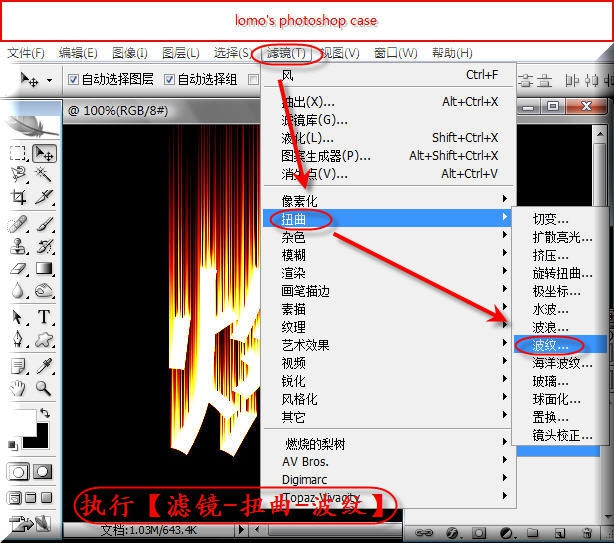Choose 海洋波纹... filter
The image size is (614, 543).
click(561, 363)
